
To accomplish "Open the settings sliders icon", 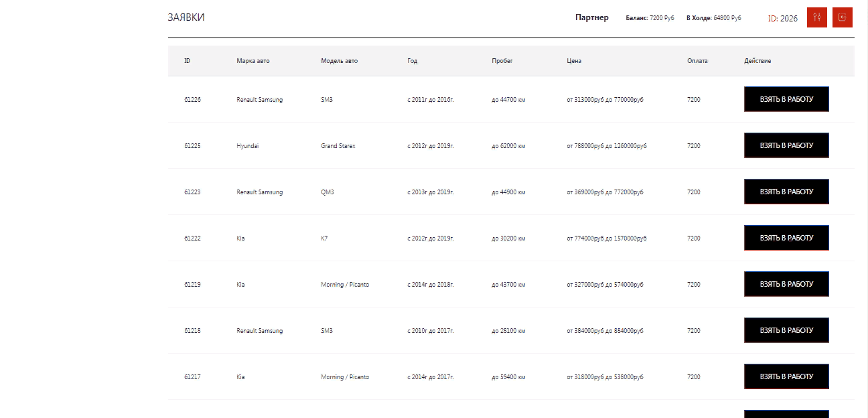I will coord(817,17).
